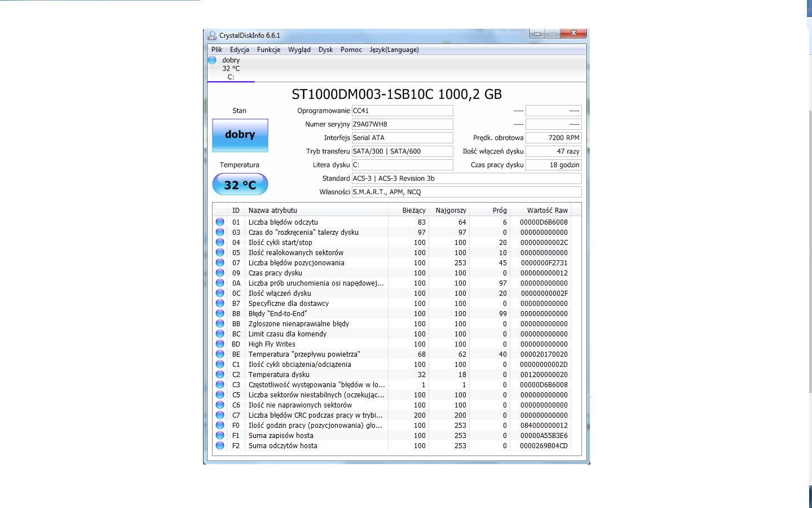Open the Język(Language) menu

[x=394, y=50]
